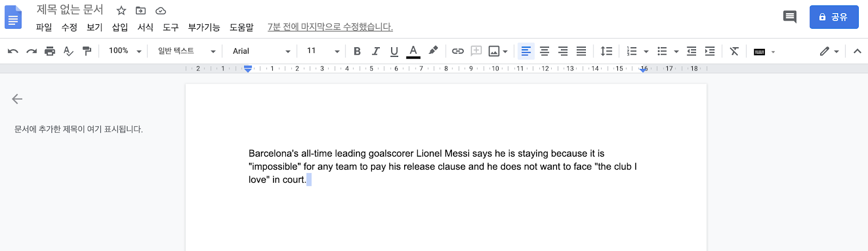
Task: Toggle underline formatting
Action: coord(394,51)
